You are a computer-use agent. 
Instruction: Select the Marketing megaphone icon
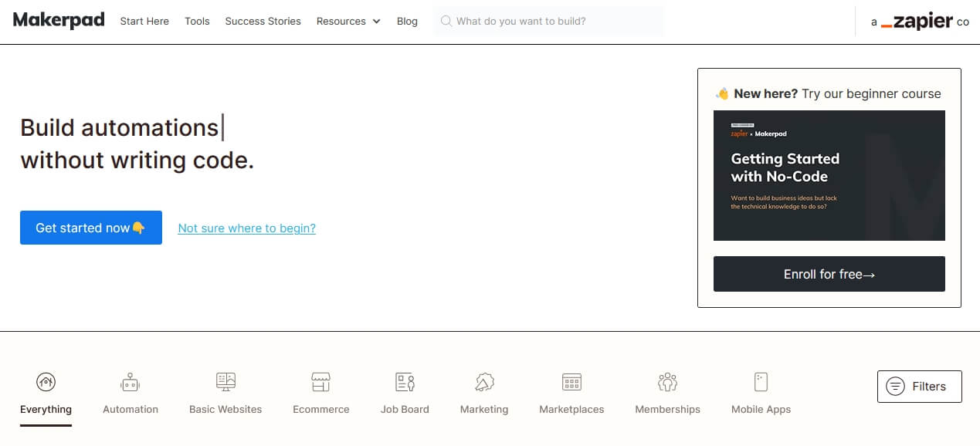tap(484, 381)
